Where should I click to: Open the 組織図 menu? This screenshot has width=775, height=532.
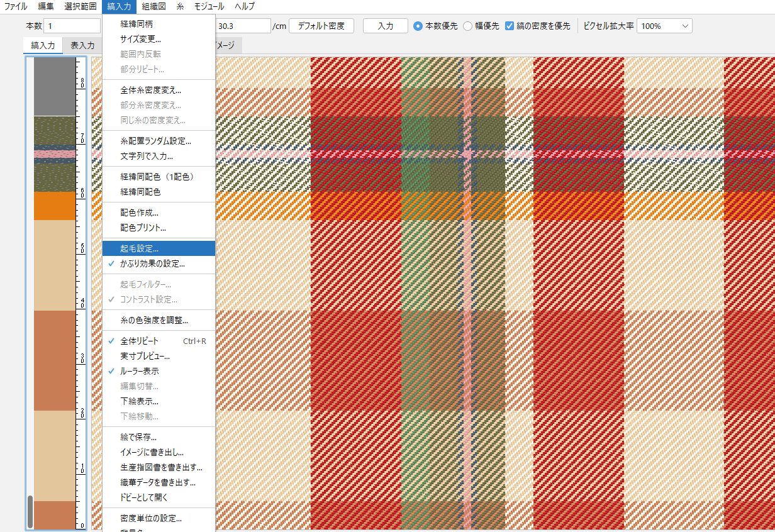tap(153, 6)
